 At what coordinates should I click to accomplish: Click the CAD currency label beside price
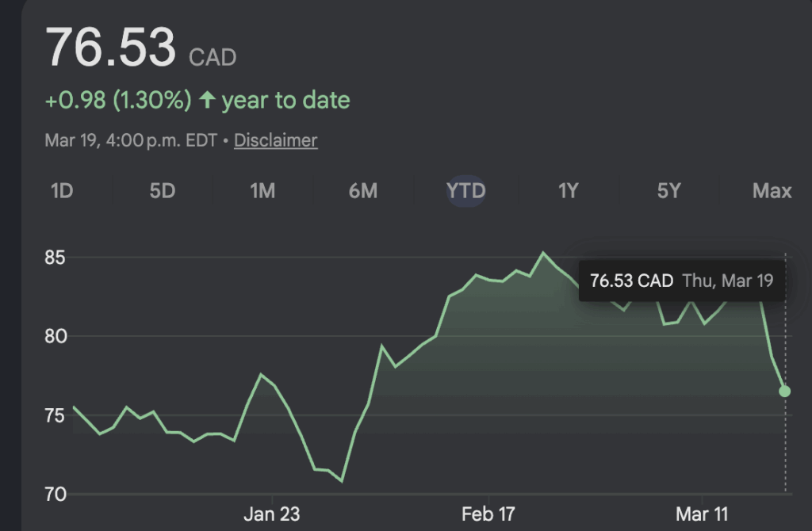coord(213,58)
